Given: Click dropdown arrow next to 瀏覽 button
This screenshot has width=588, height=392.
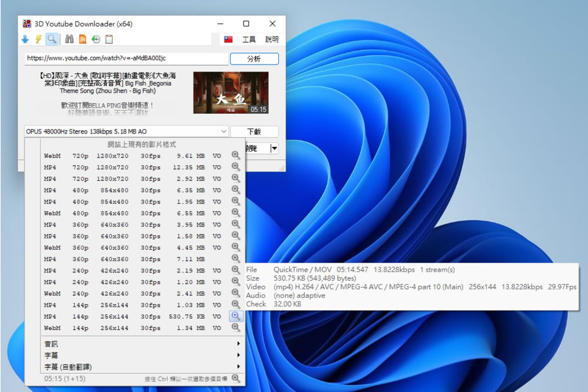Looking at the screenshot, I should coord(274,149).
